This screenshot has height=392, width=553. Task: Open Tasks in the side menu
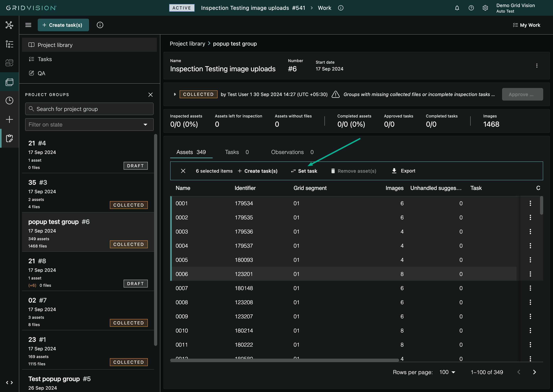(89, 59)
